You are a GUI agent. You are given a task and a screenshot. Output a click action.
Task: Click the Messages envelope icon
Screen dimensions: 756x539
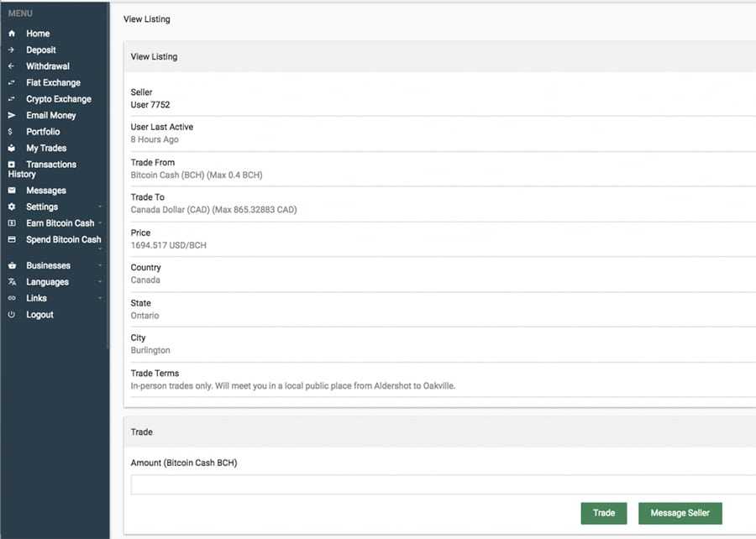click(12, 191)
